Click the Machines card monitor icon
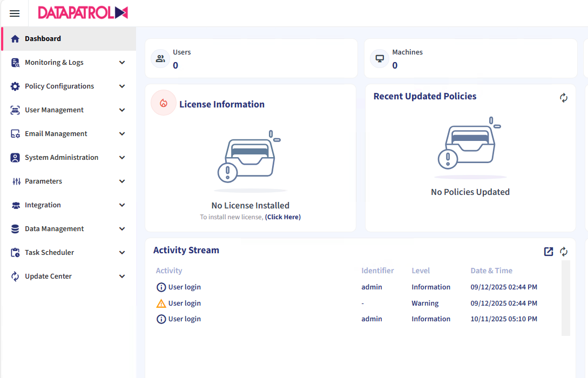 380,59
